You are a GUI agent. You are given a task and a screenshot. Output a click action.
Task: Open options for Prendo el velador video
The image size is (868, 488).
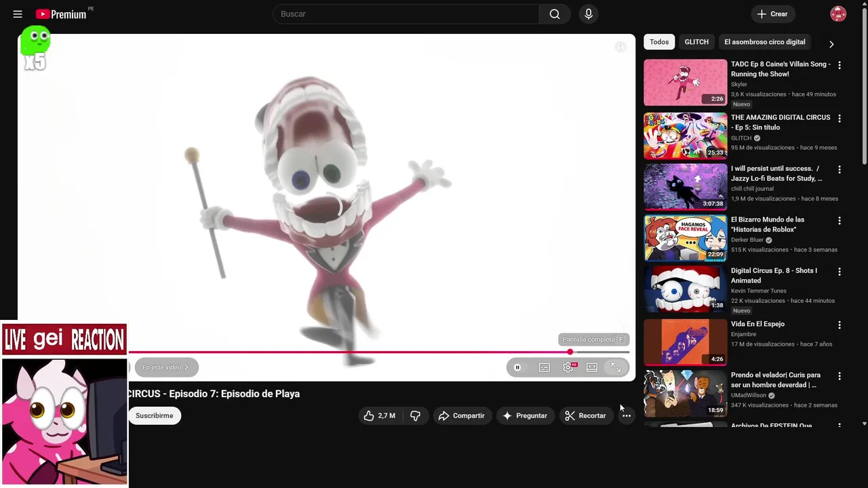[x=840, y=376]
